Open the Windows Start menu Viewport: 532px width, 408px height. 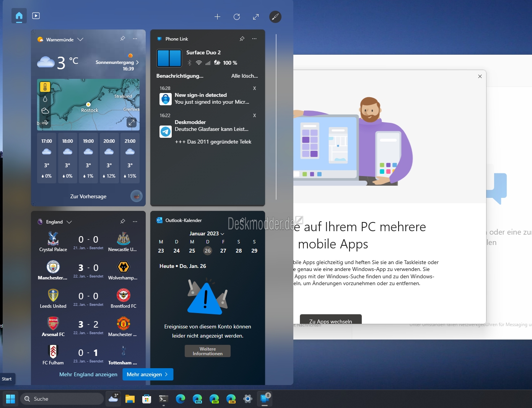coord(10,399)
